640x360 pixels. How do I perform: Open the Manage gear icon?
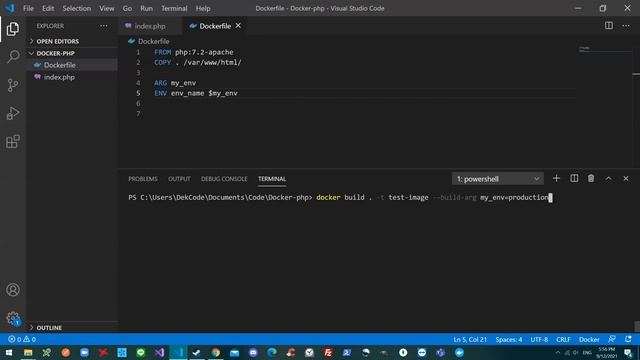[x=13, y=318]
